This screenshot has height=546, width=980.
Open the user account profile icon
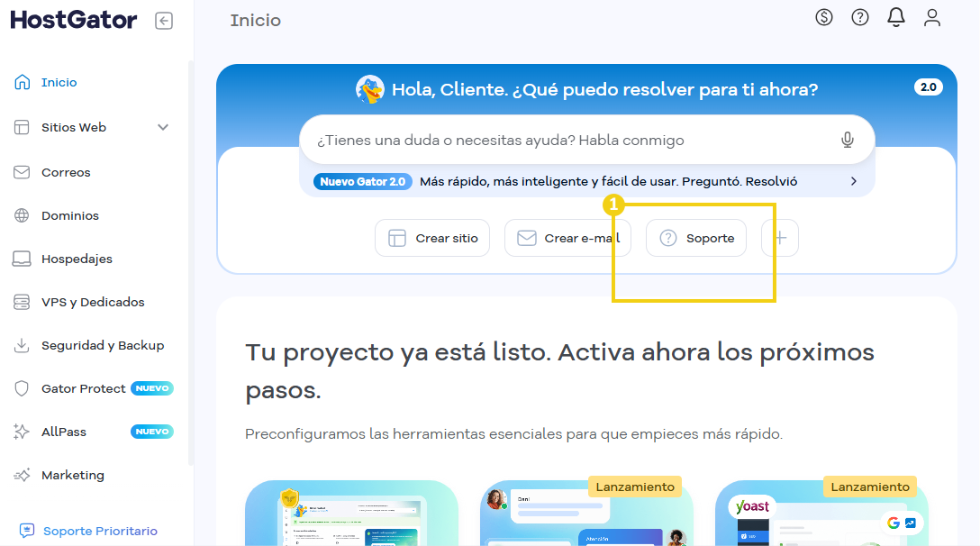932,17
